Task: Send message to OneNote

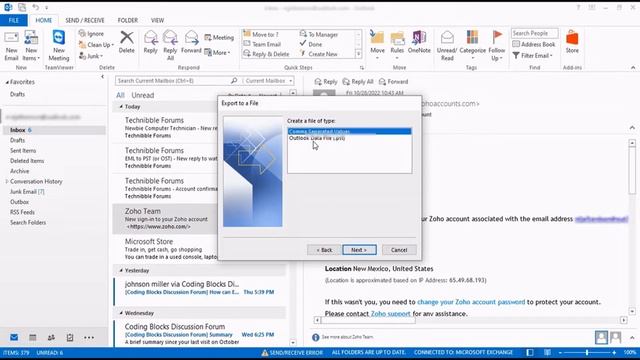Action: pos(419,42)
